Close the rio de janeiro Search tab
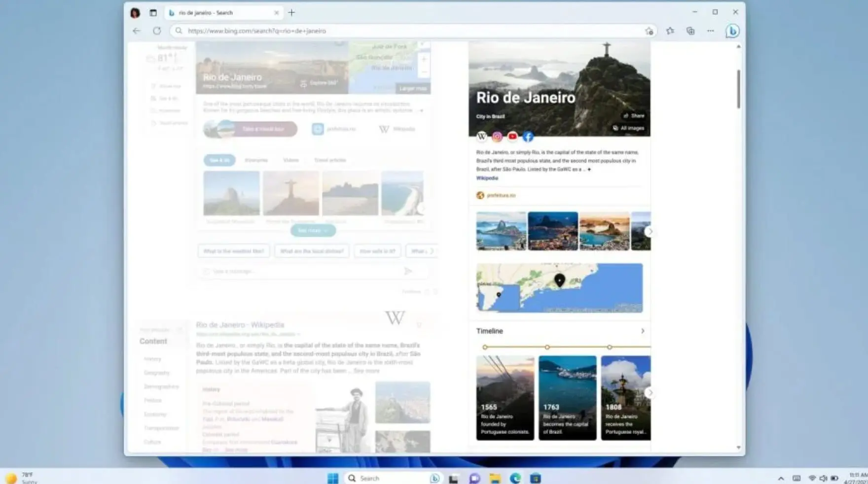 click(x=276, y=13)
